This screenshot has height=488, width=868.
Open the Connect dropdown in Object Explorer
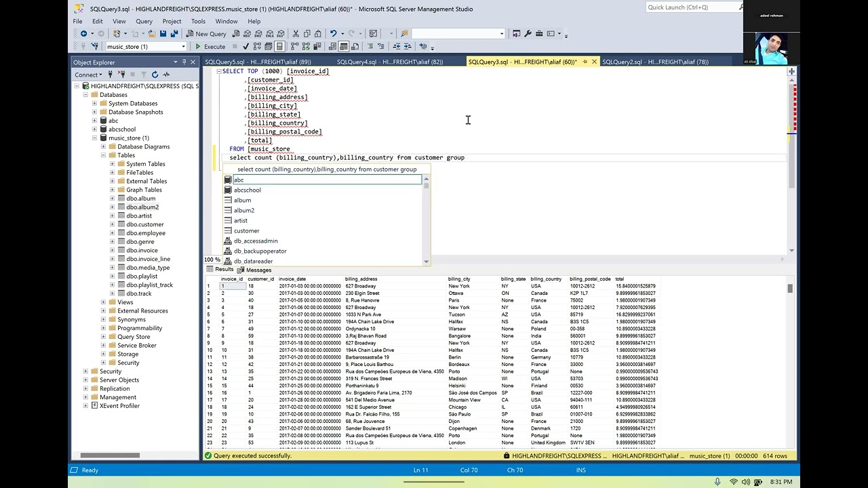pyautogui.click(x=88, y=75)
